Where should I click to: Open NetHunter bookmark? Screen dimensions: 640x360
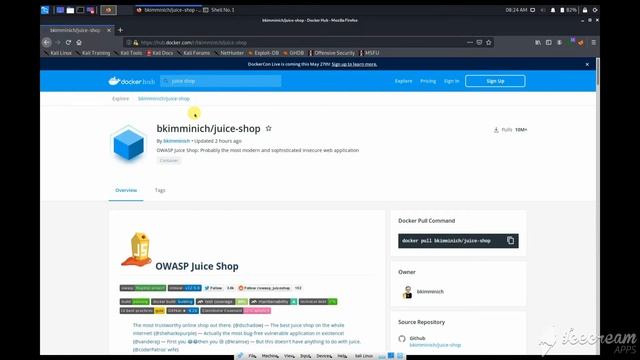(x=229, y=53)
